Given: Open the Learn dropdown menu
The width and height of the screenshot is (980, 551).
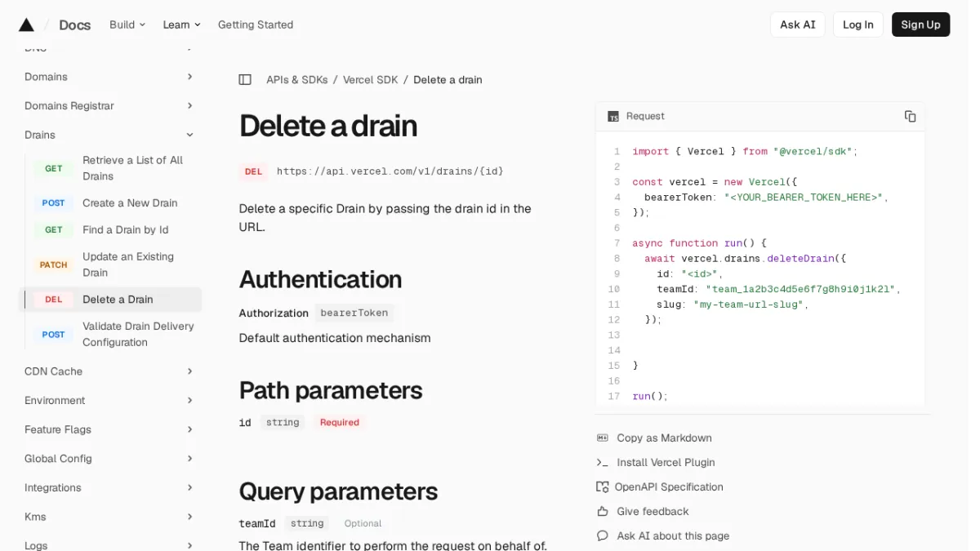Looking at the screenshot, I should coord(181,24).
